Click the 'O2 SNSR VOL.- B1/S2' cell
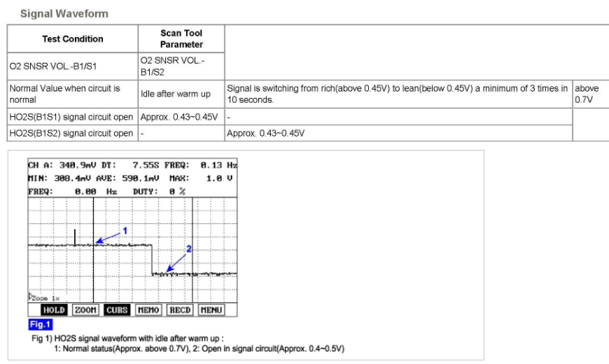The width and height of the screenshot is (609, 364). coord(181,66)
